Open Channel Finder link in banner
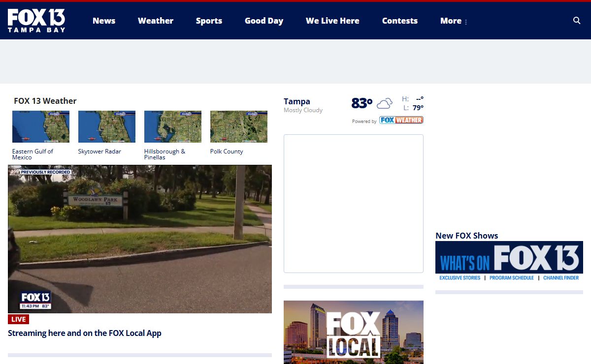Screen dimensions: 591x364 (561, 278)
